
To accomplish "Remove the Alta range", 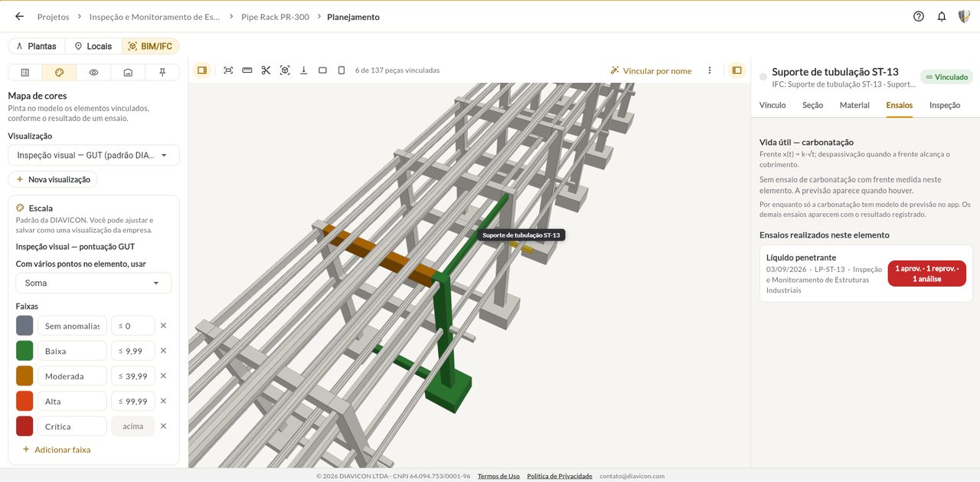I will [163, 401].
